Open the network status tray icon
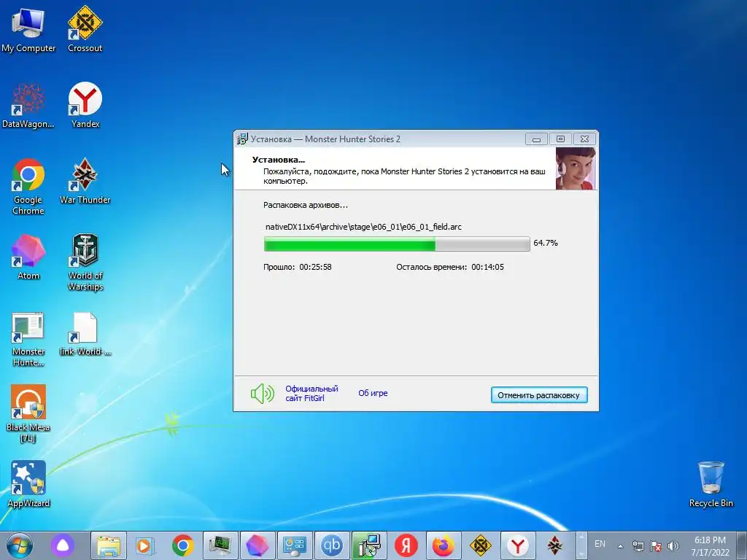Viewport: 747px width, 560px height. [x=638, y=546]
